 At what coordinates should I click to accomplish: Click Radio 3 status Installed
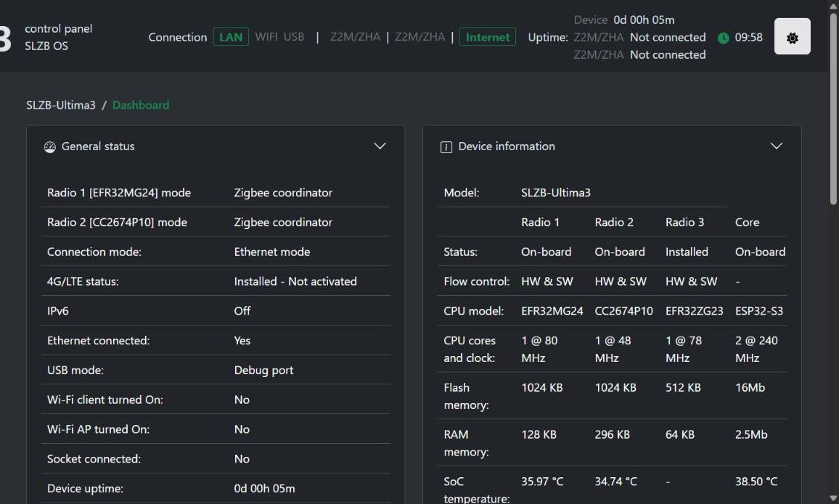coord(687,252)
